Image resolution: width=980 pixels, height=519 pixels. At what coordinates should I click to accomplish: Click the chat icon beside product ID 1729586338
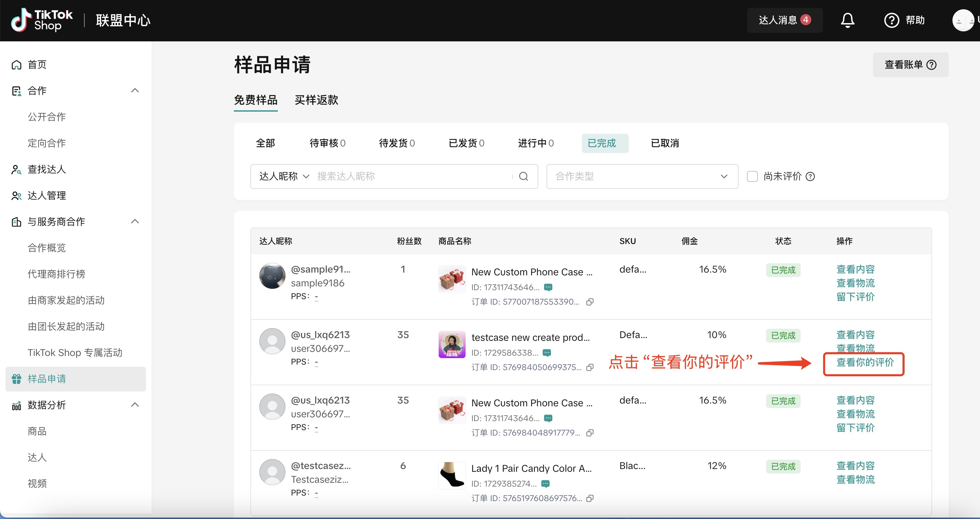point(547,353)
